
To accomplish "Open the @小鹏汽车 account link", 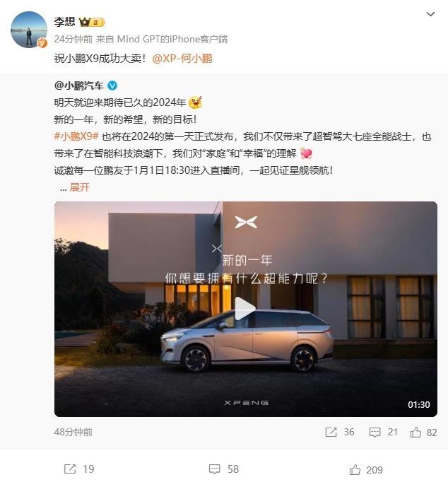I will [79, 86].
